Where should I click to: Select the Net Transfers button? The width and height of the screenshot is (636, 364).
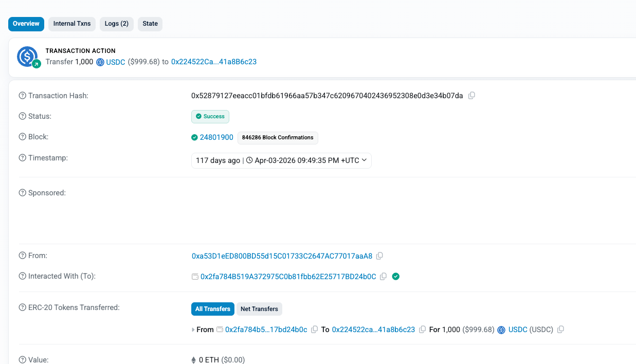[259, 309]
